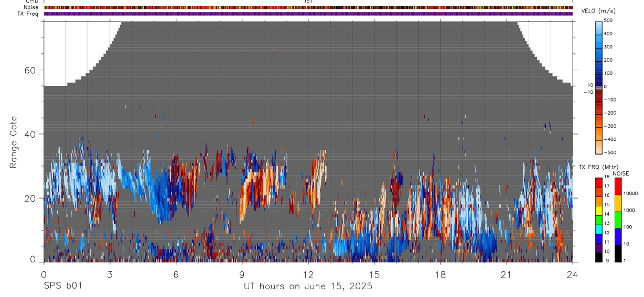This screenshot has width=644, height=297.
Task: Select the purple TX Freq strip above the plot
Action: point(308,14)
